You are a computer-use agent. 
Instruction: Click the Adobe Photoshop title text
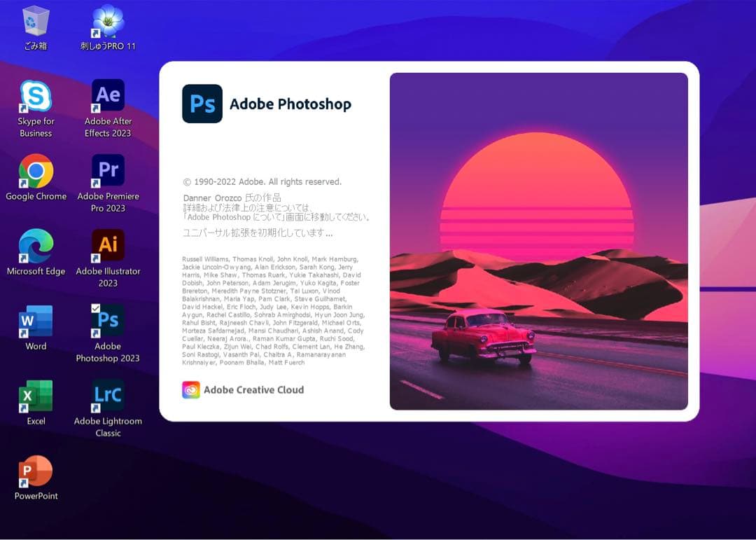(x=290, y=104)
